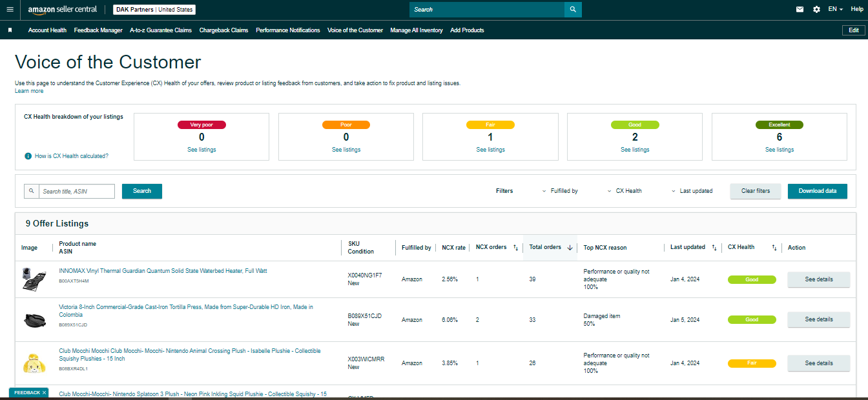This screenshot has height=400, width=868.
Task: Open Performance Notifications menu item
Action: [288, 30]
